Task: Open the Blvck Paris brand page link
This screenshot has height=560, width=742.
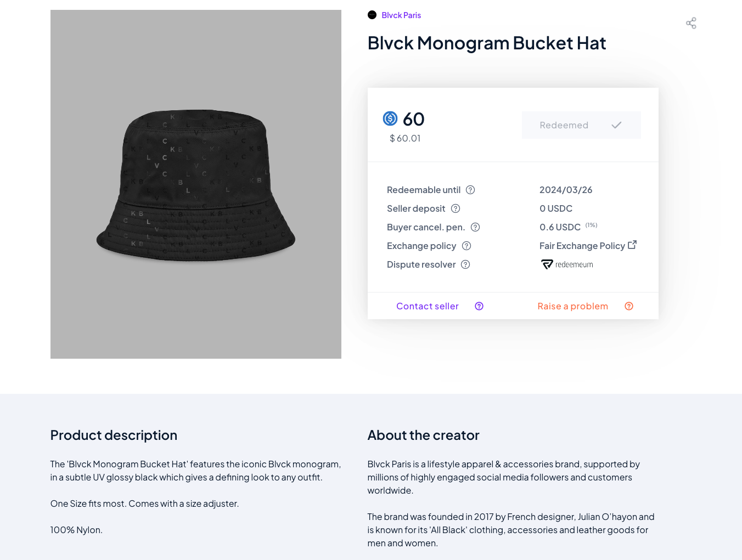Action: pos(401,15)
